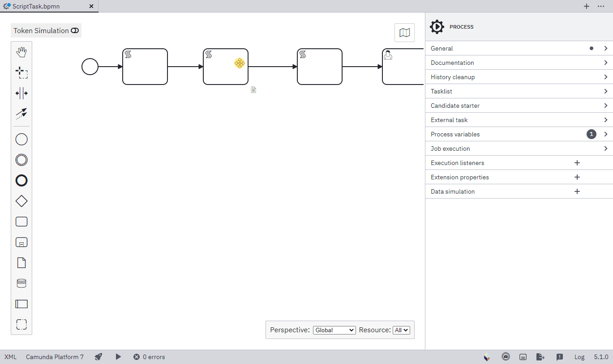Screen dimensions: 613x364
Task: Select the Space tool
Action: click(21, 93)
